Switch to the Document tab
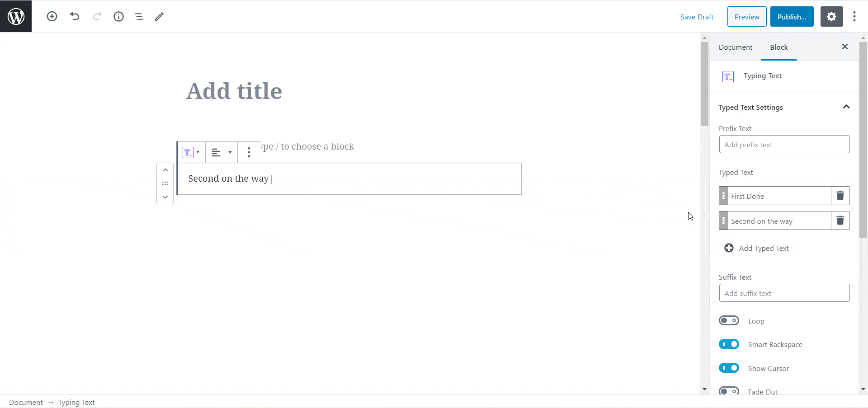The image size is (868, 408). click(736, 47)
